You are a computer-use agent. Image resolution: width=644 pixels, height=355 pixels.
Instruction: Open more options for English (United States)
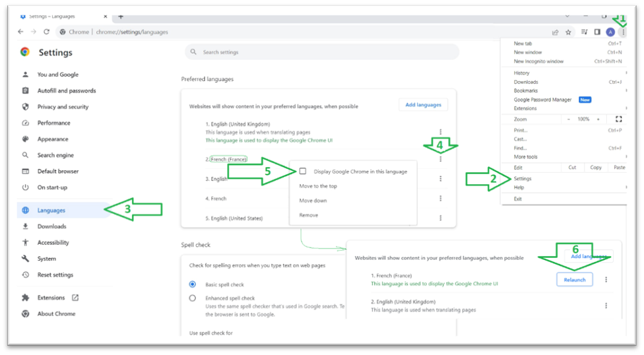440,218
